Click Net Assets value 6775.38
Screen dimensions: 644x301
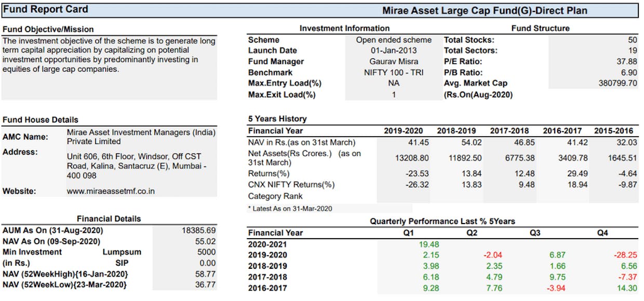pyautogui.click(x=520, y=158)
